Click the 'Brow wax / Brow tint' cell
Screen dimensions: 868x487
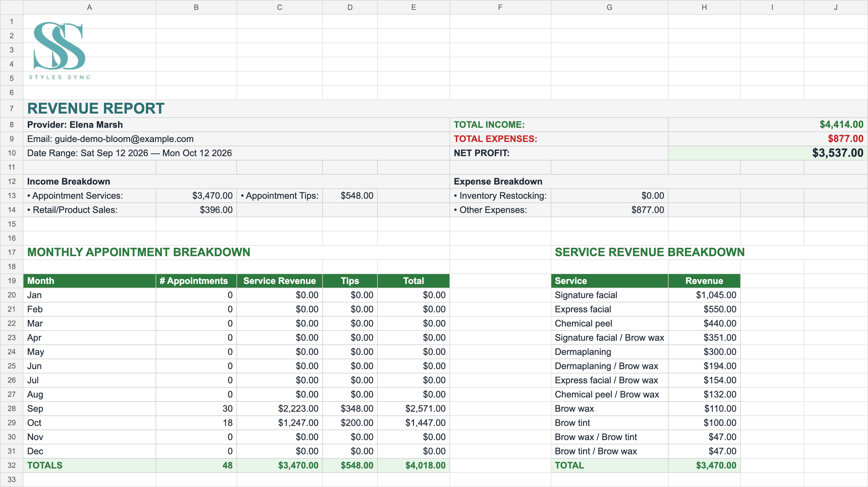coord(609,437)
